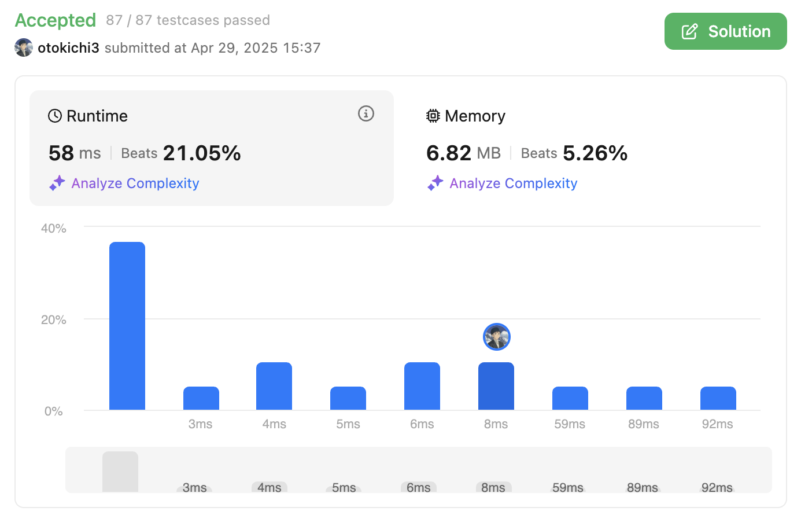Screen dimensions: 812x522
Task: Click the sparkle icon under 6.82 MB memory
Action: [x=435, y=183]
